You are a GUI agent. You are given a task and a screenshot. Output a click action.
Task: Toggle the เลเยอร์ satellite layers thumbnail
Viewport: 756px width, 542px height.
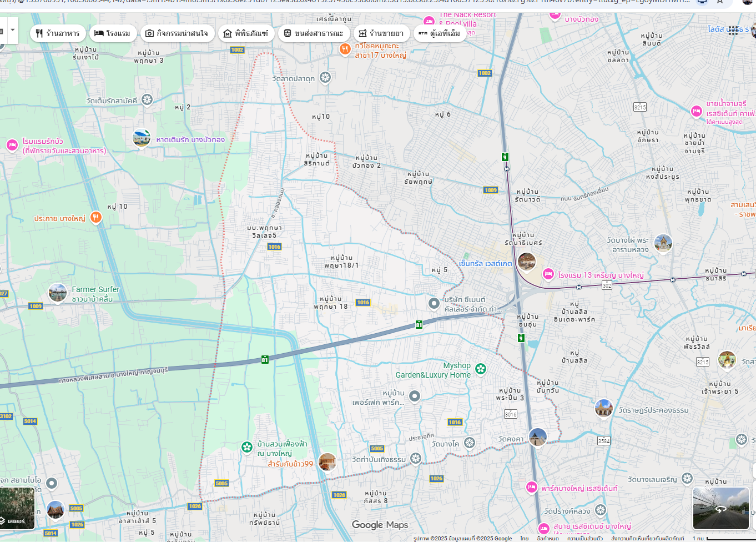point(17,508)
